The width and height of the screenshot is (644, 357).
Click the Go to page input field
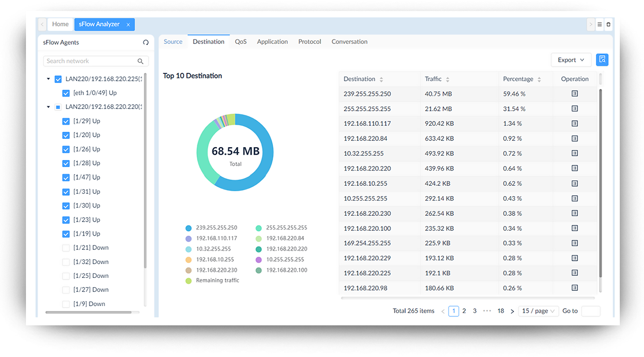pos(590,311)
